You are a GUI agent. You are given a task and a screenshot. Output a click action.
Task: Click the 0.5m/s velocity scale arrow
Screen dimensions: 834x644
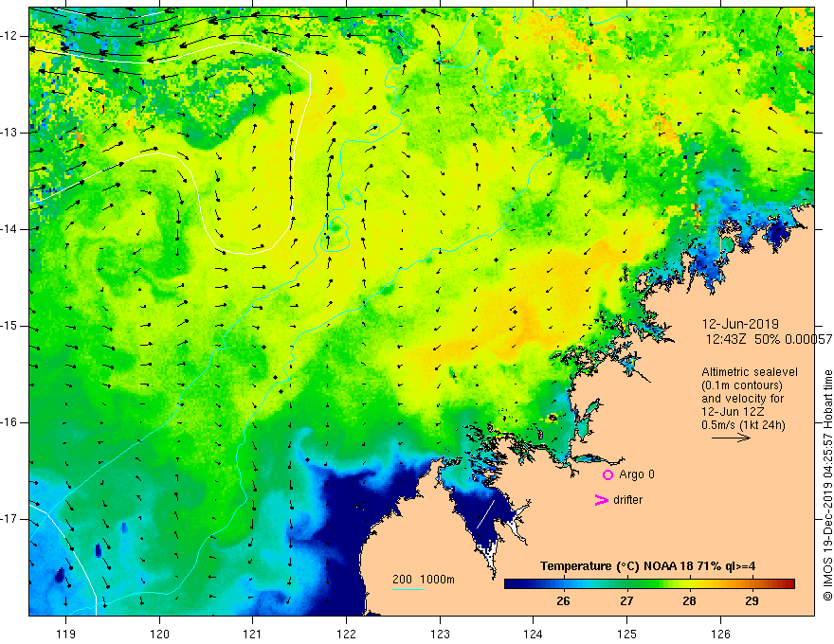[x=731, y=438]
